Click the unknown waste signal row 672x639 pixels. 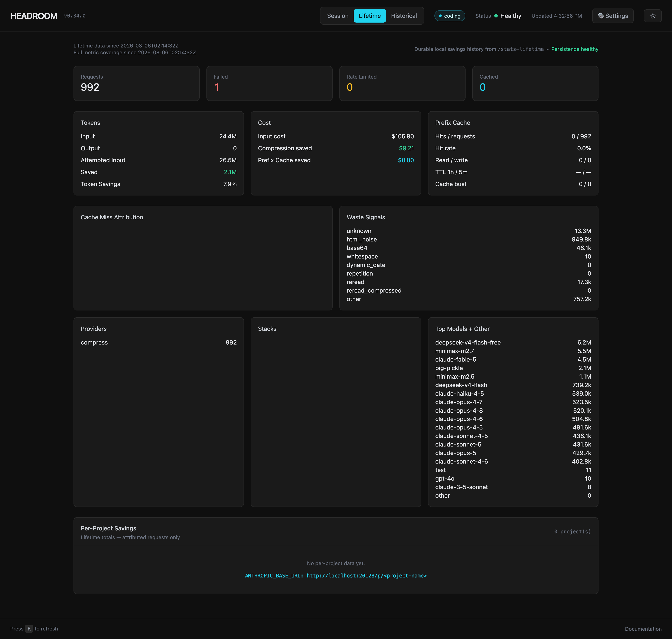tap(469, 231)
